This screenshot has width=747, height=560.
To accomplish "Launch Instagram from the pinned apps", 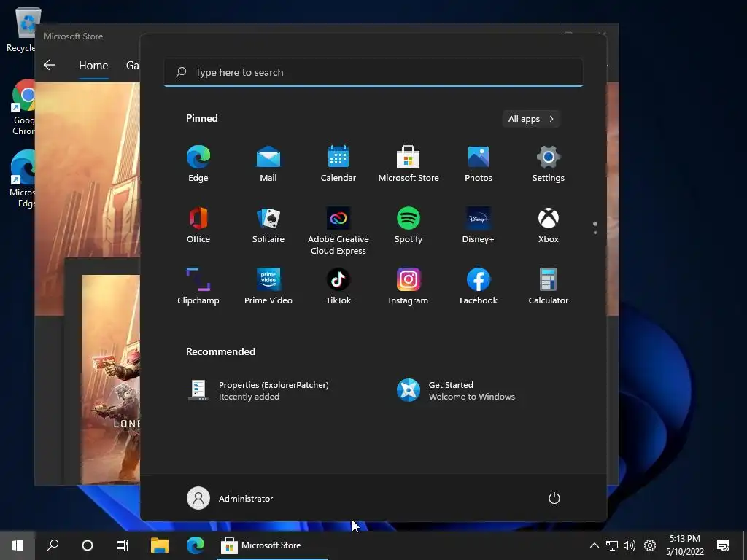I will [409, 286].
